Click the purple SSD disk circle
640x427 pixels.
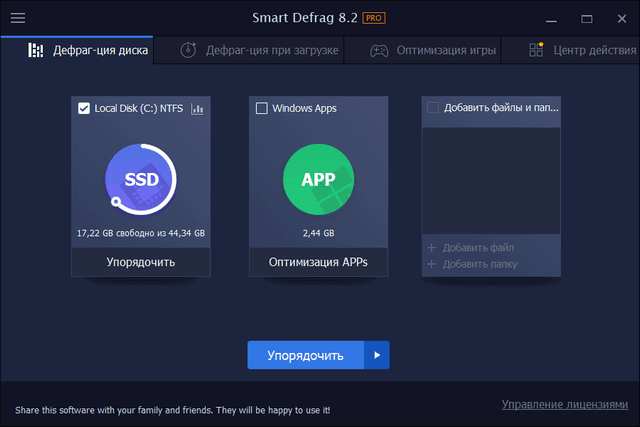pyautogui.click(x=141, y=180)
